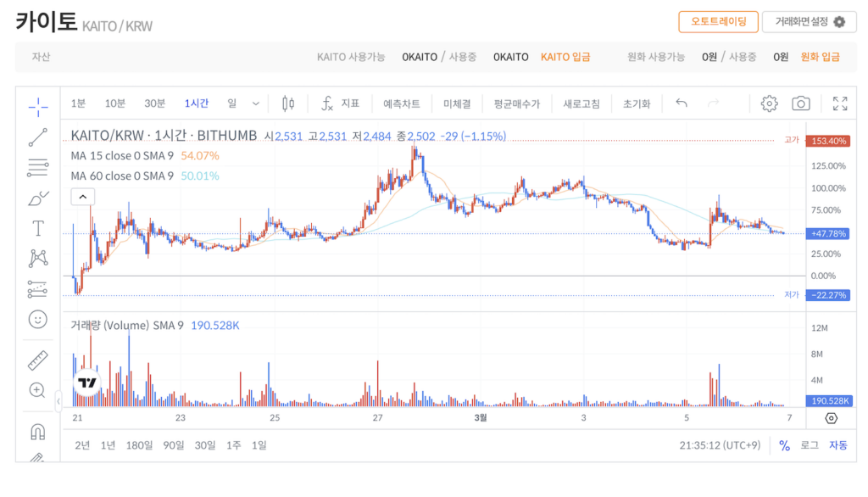Click the KAITO 입금 link
The image size is (868, 497).
click(x=565, y=57)
